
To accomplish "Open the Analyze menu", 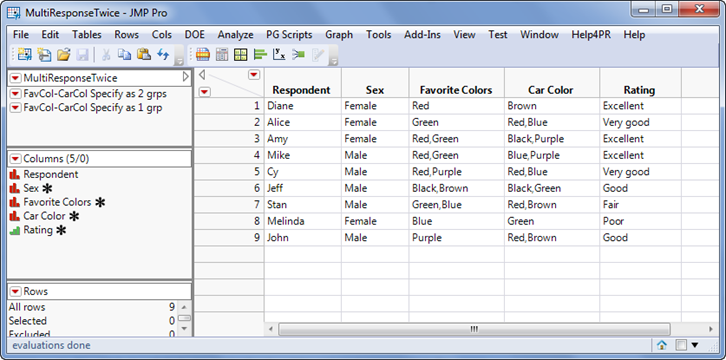I will tap(236, 35).
